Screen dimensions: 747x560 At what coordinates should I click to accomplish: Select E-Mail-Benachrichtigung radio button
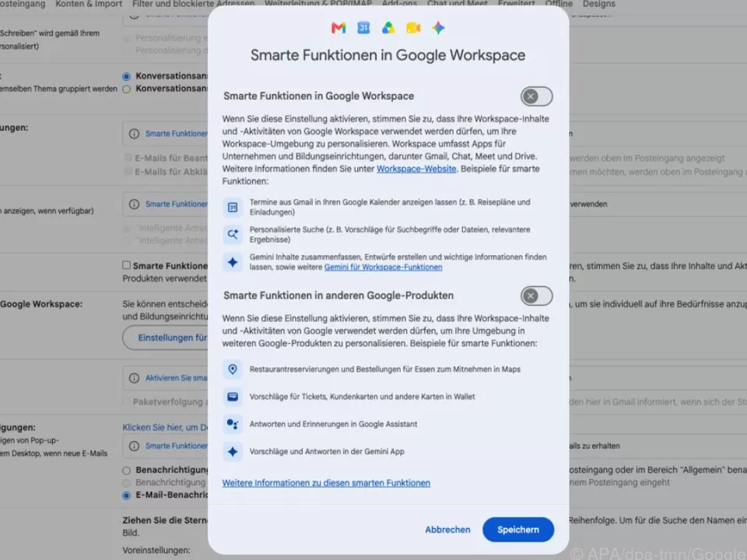click(x=126, y=495)
